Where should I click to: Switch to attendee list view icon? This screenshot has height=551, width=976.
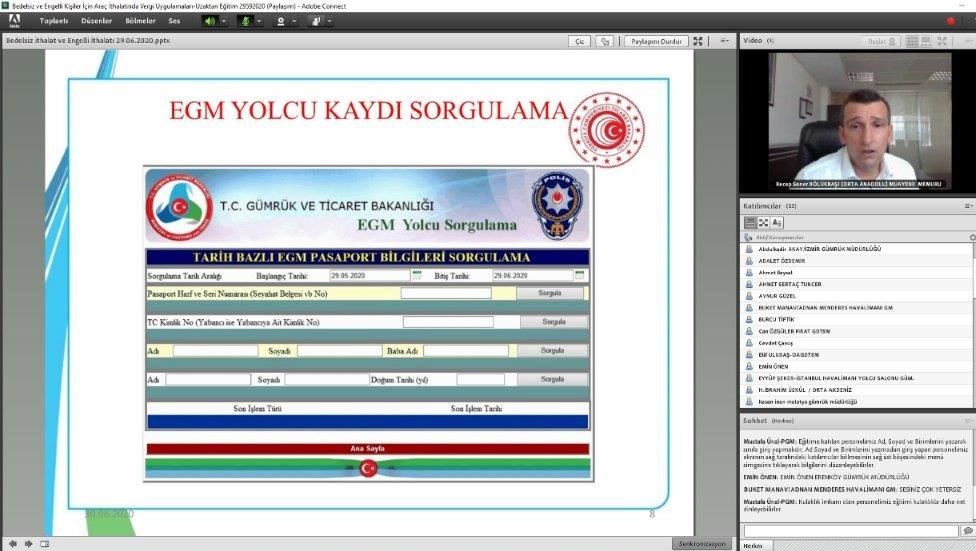click(x=751, y=222)
